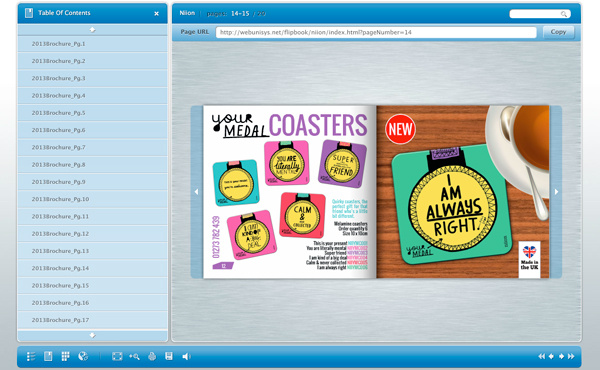The width and height of the screenshot is (600, 370).
Task: Open 2013Brochure_Pg.17 entry
Action: coord(92,320)
